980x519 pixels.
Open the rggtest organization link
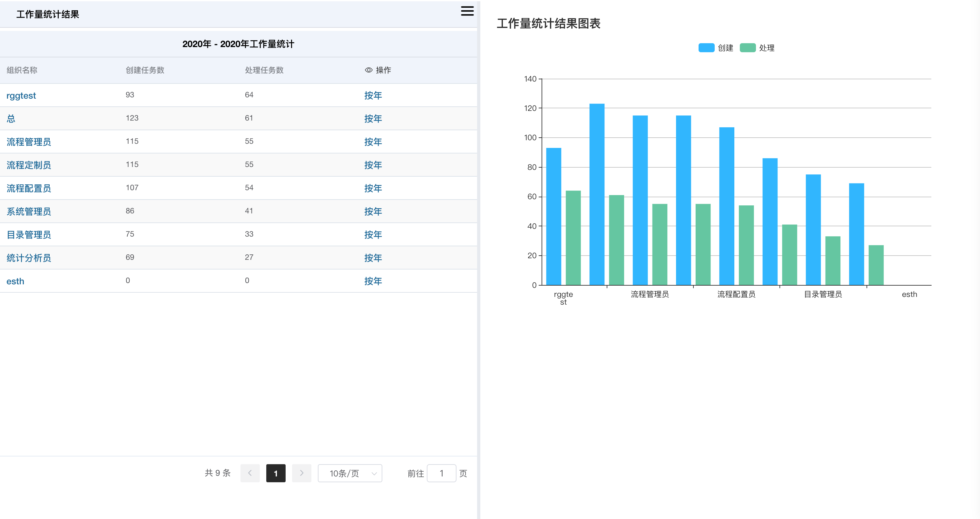coord(21,95)
